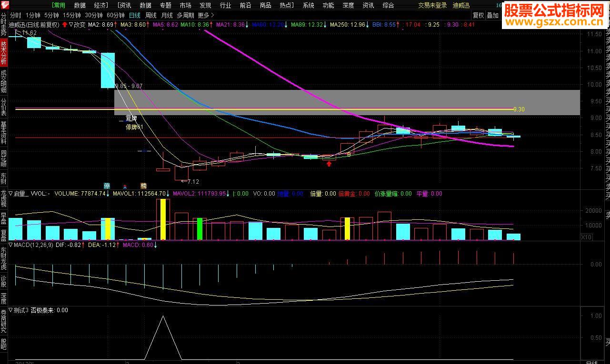Switch to the 60分钟 period tab
610x364 pixels.
[116, 15]
